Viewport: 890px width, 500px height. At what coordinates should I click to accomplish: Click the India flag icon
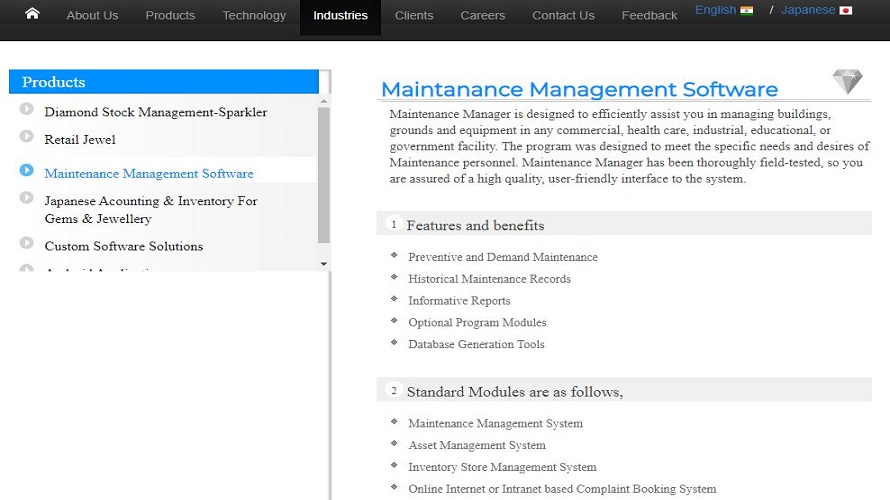click(x=746, y=10)
